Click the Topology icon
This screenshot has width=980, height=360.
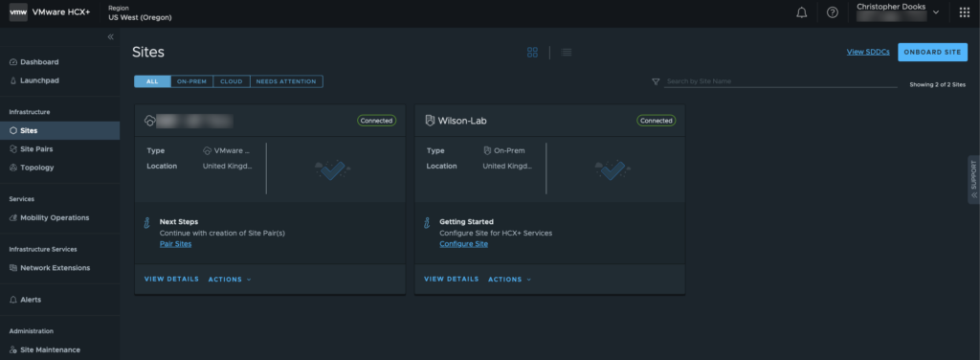pyautogui.click(x=13, y=168)
